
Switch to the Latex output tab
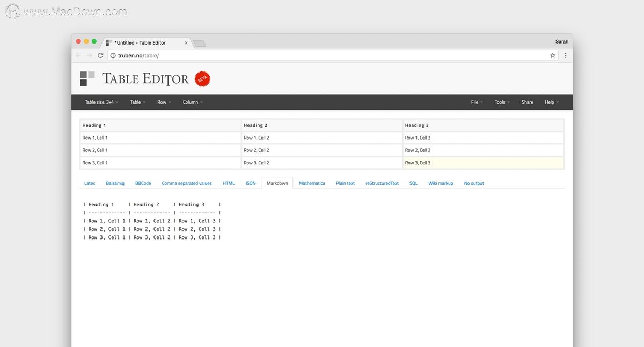(90, 183)
